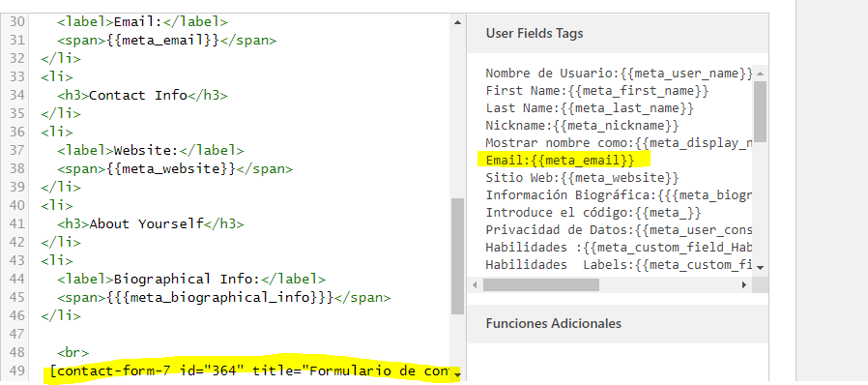868x385 pixels.
Task: Select the Privacidad de Datos tag
Action: pyautogui.click(x=619, y=230)
